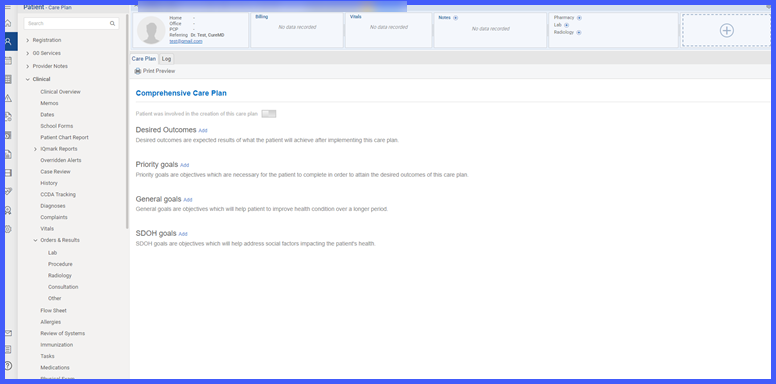Image resolution: width=776 pixels, height=384 pixels.
Task: Open Radiology under Orders & Results
Action: coord(60,276)
